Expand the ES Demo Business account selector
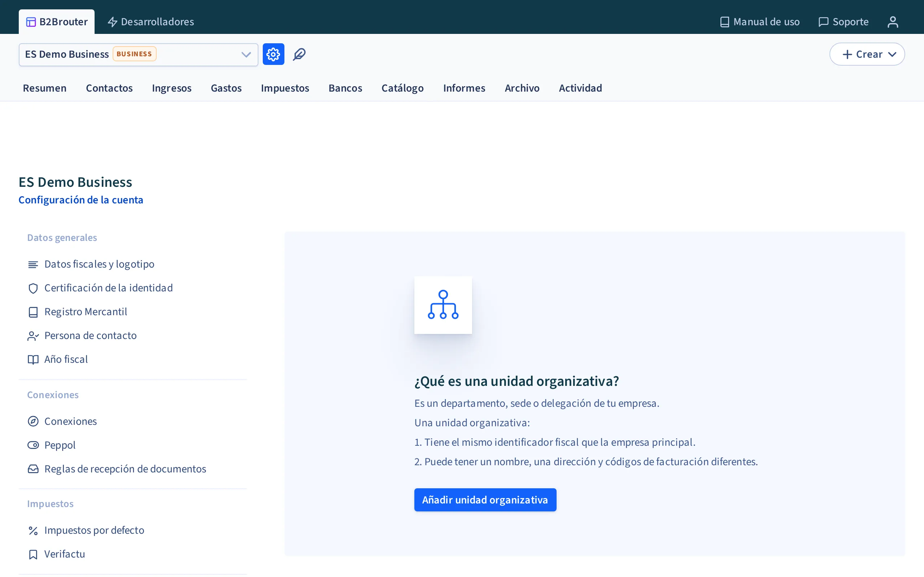The height and width of the screenshot is (577, 924). [138, 54]
